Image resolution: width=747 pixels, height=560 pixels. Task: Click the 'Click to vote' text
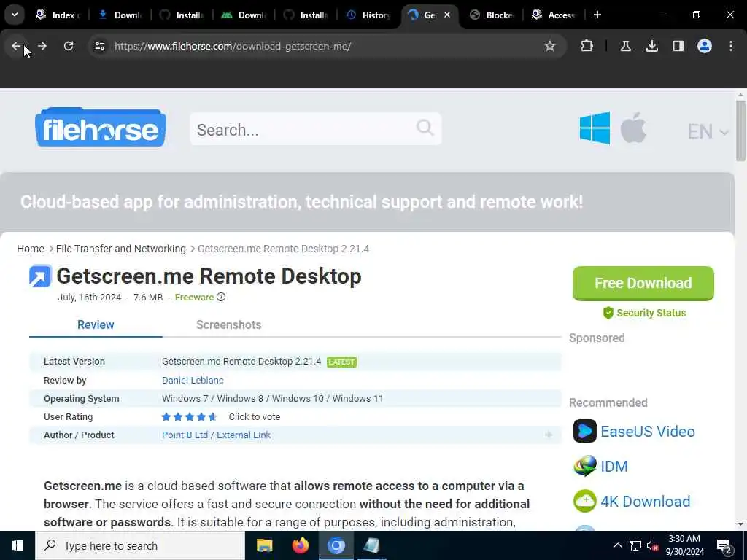click(255, 416)
